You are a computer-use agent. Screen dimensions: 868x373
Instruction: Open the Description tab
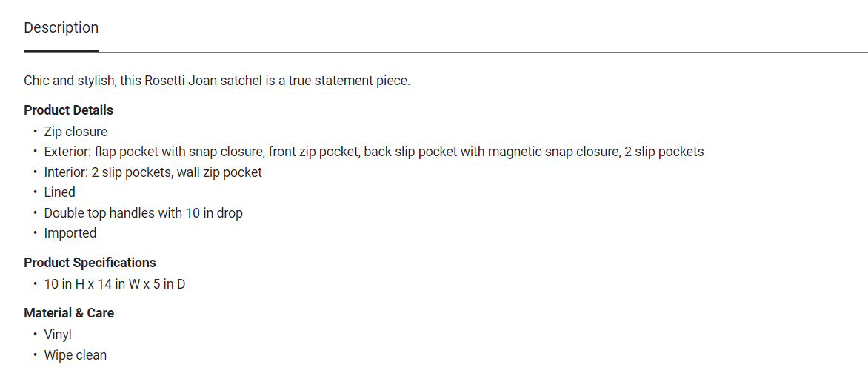point(61,27)
